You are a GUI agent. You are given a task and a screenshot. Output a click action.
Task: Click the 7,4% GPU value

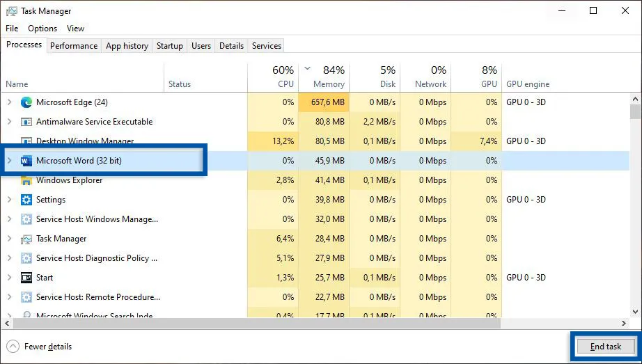(487, 141)
